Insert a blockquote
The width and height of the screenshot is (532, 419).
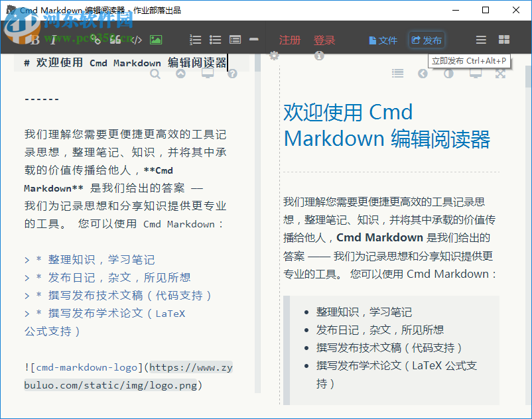(114, 40)
